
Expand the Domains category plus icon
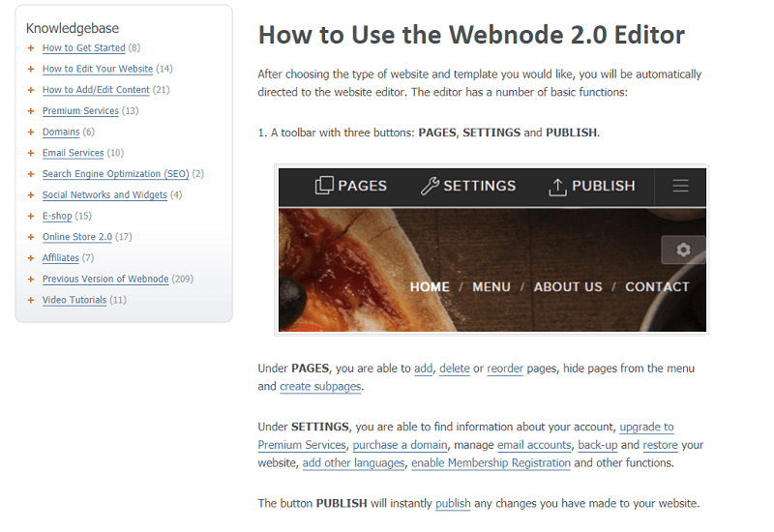(x=31, y=133)
